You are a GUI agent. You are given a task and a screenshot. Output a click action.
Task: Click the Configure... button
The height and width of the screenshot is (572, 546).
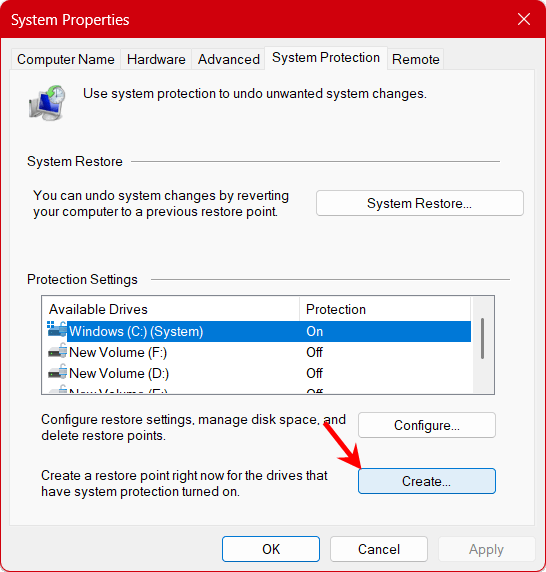[x=427, y=425]
